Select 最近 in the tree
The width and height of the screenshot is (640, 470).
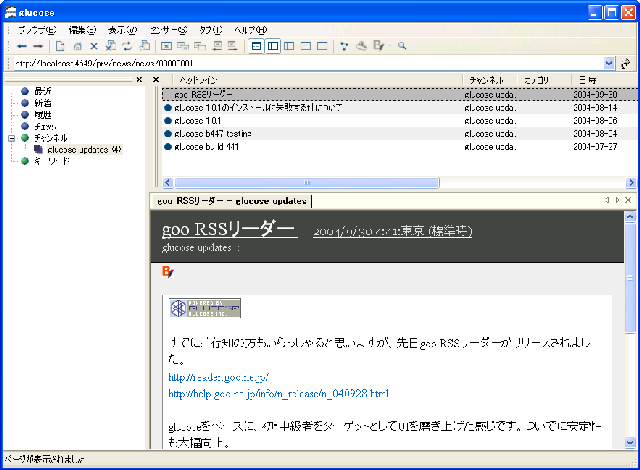tap(43, 91)
